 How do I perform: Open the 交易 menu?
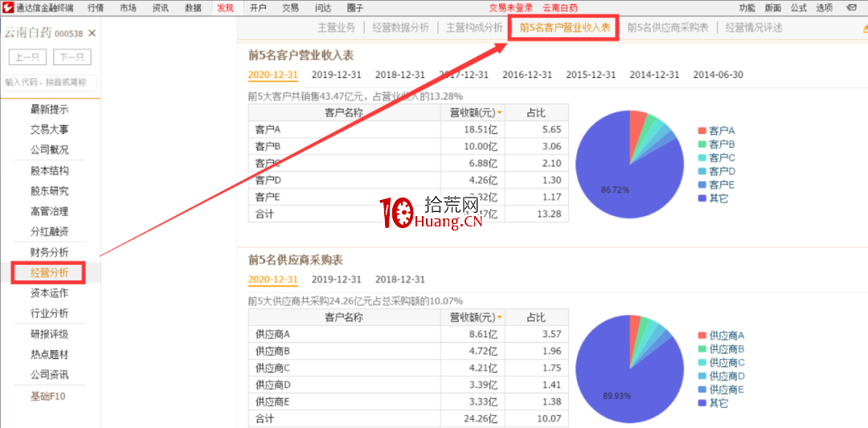click(x=291, y=8)
